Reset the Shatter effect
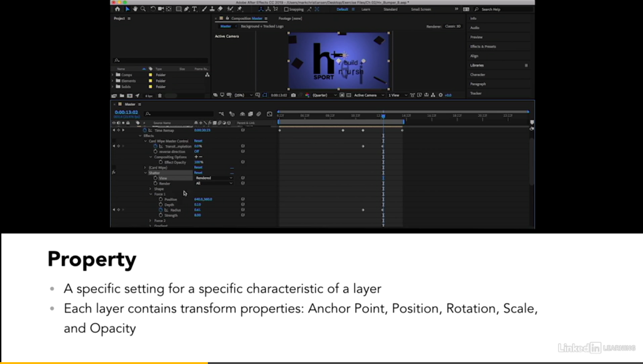This screenshot has height=364, width=643. click(198, 173)
